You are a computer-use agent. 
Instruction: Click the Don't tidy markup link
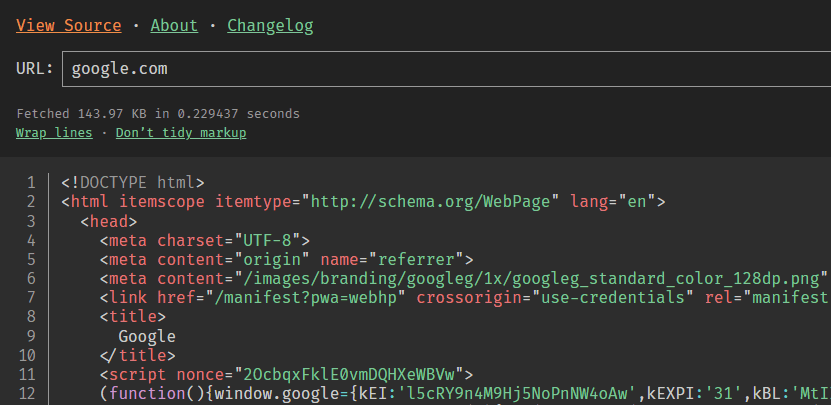[181, 133]
